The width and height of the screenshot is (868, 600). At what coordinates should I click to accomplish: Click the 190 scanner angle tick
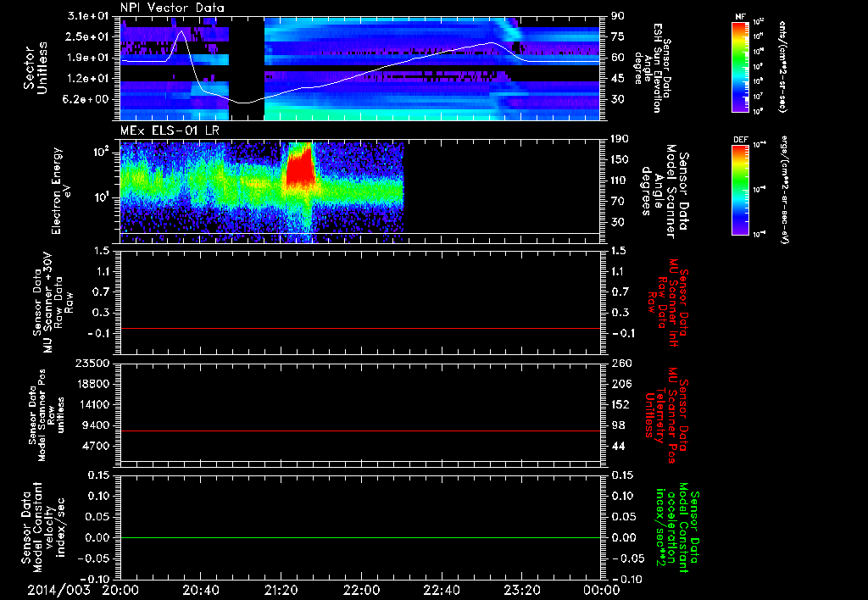[x=620, y=139]
